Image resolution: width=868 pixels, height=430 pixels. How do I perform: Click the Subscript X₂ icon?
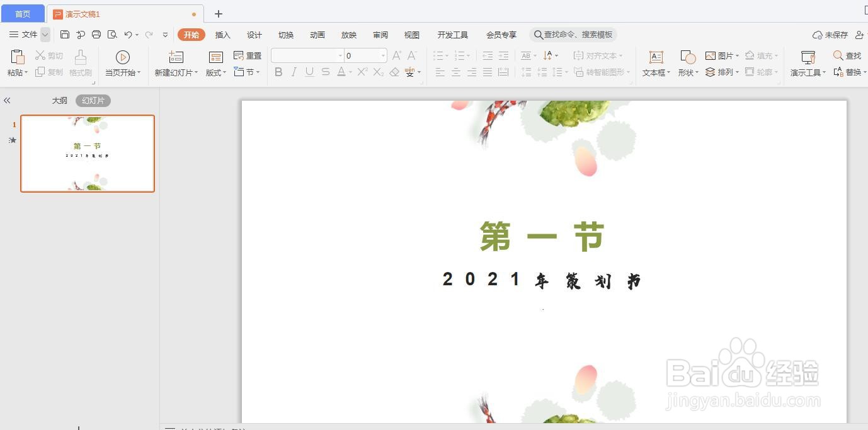(x=379, y=72)
